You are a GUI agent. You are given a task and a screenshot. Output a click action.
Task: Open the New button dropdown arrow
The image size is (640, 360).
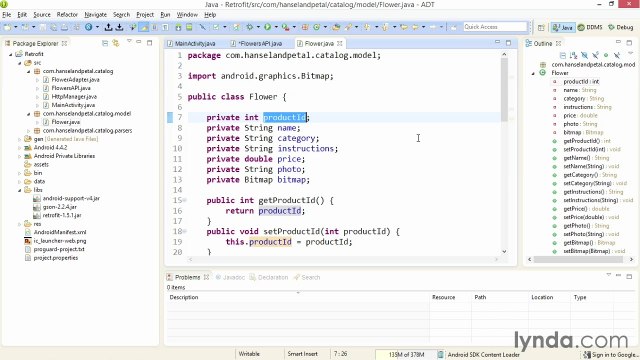tap(16, 27)
